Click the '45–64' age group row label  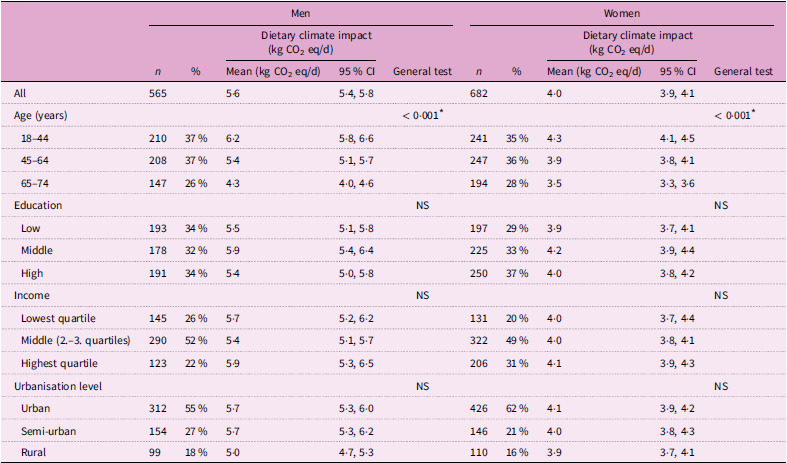pyautogui.click(x=35, y=160)
